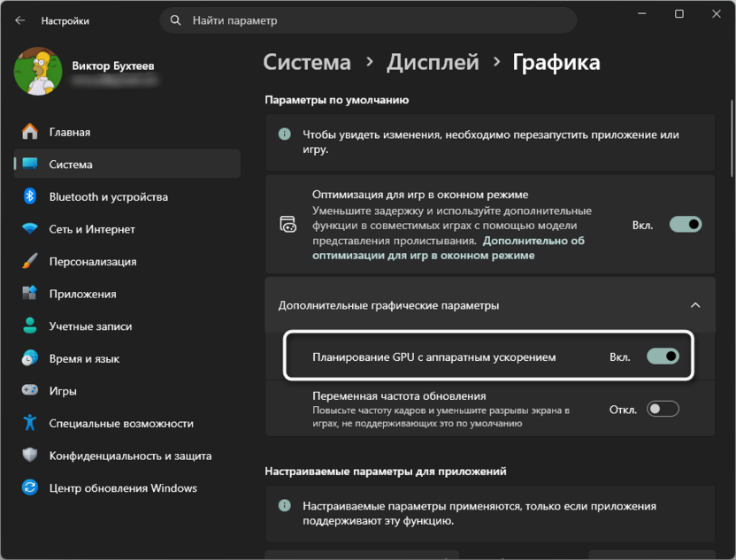The height and width of the screenshot is (560, 736).
Task: Open Центр обновления Windows
Action: tap(127, 487)
